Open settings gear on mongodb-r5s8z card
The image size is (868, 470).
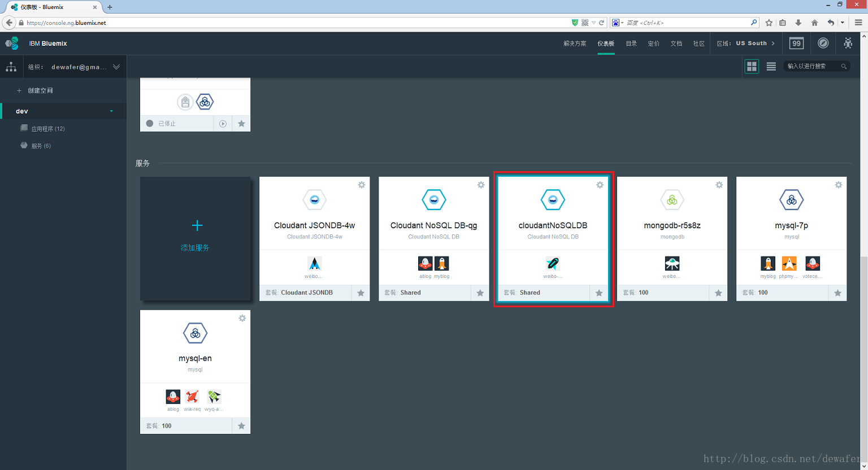[719, 185]
